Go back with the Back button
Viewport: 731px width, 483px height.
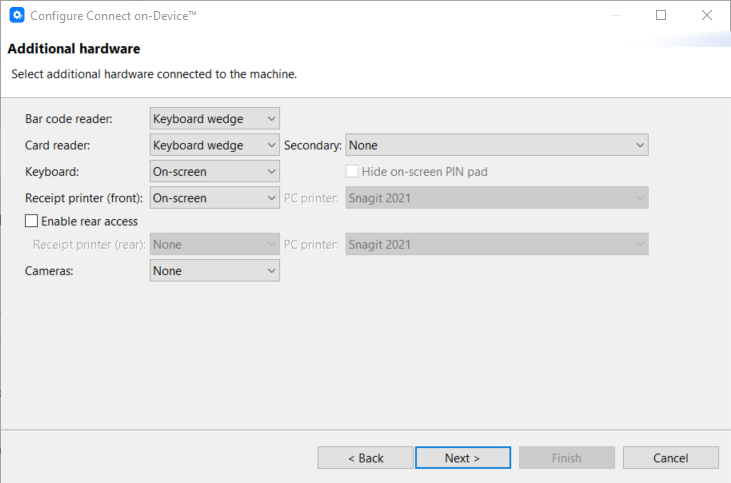365,458
